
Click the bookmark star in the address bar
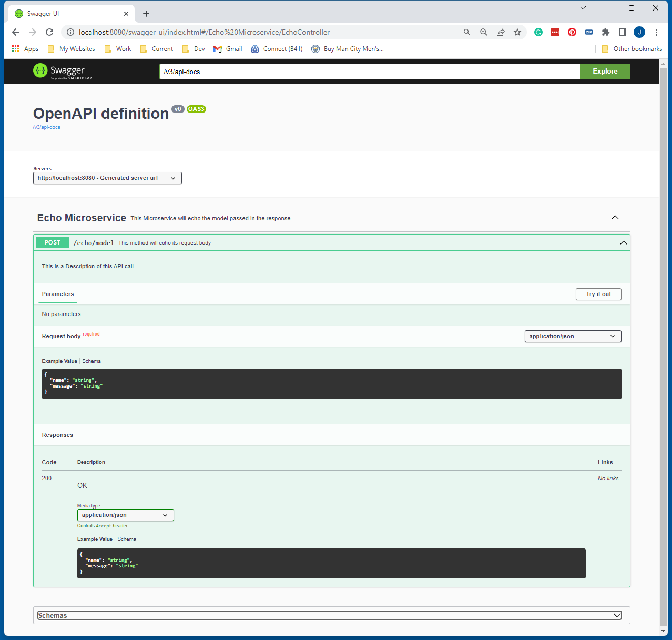tap(517, 32)
